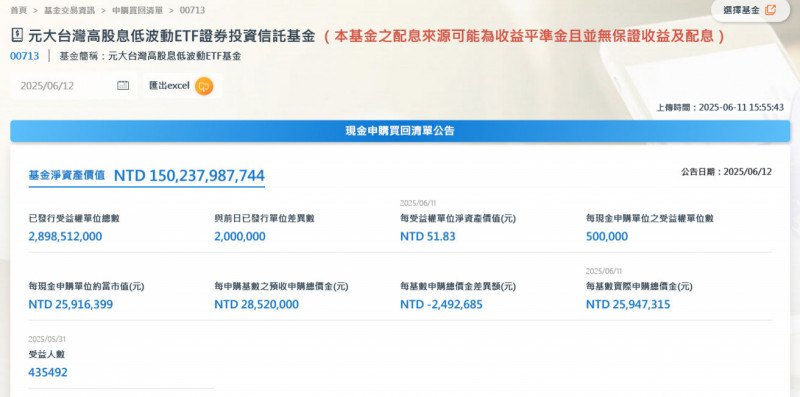Select the 現金申購買回清單公告 header tab
Viewport: 800px width, 397px height.
click(x=400, y=131)
